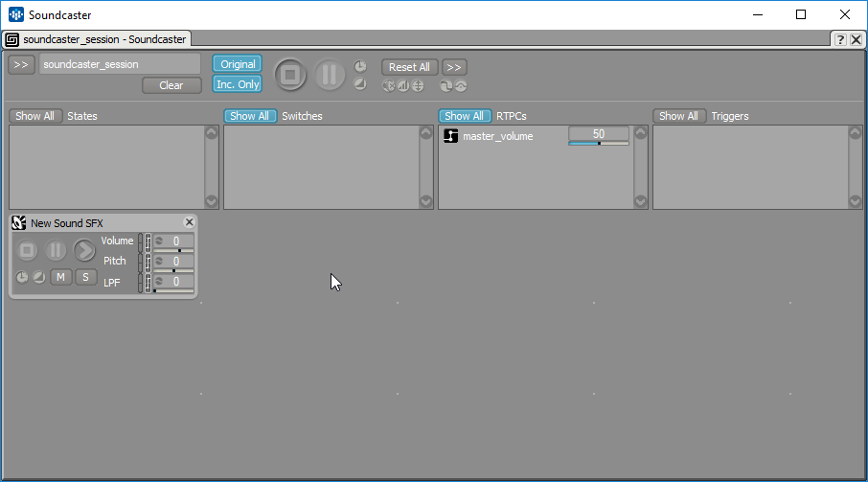Click the LPF row stepped-line RTPC icon
The width and height of the screenshot is (868, 482).
coord(148,283)
